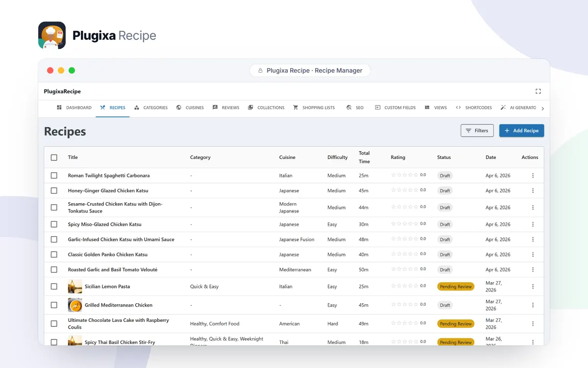Switch to the Recipes tab

(x=113, y=107)
